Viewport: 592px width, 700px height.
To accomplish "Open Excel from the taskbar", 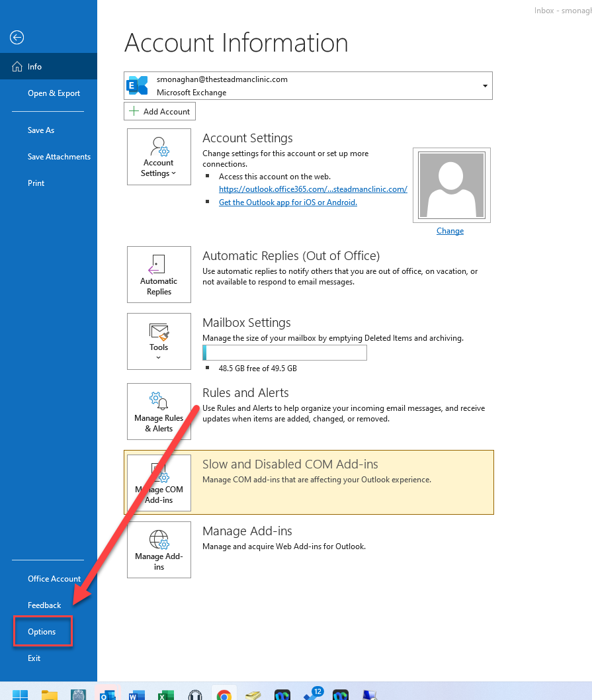I will coord(166,695).
